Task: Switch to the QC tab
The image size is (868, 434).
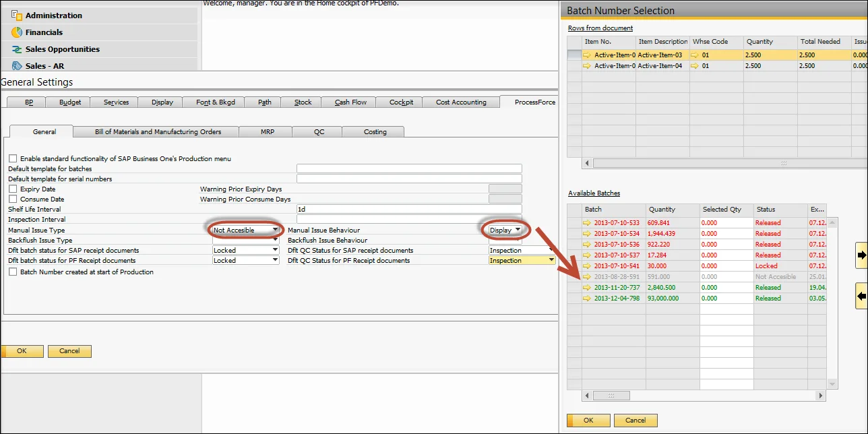Action: tap(319, 131)
